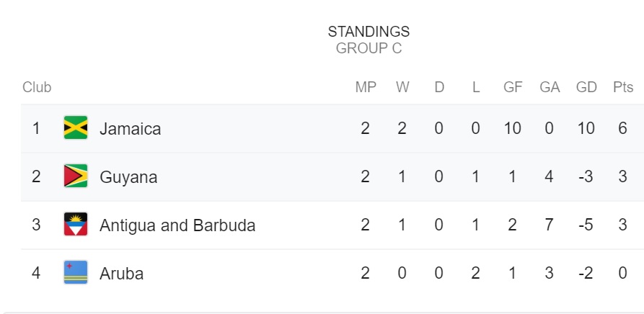Open the Guyana team link
This screenshot has height=314, width=644.
tap(128, 177)
